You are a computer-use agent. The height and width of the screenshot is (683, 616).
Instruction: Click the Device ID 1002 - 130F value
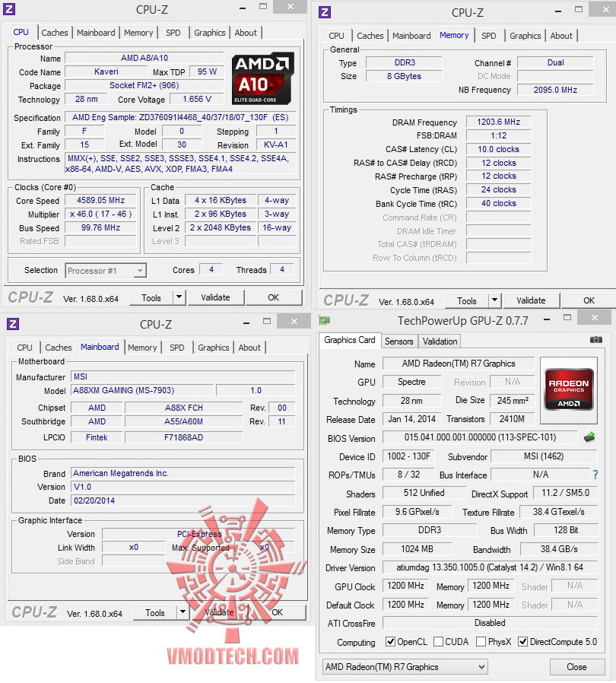408,456
